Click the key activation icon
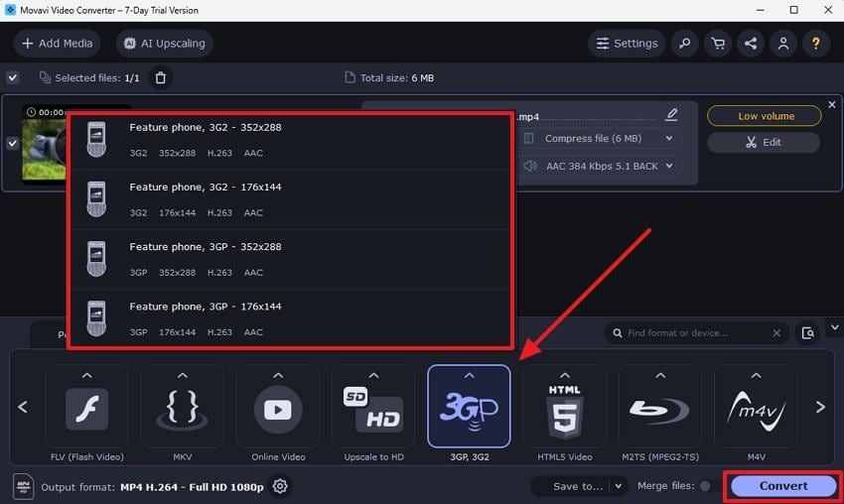This screenshot has width=844, height=504. pyautogui.click(x=685, y=43)
